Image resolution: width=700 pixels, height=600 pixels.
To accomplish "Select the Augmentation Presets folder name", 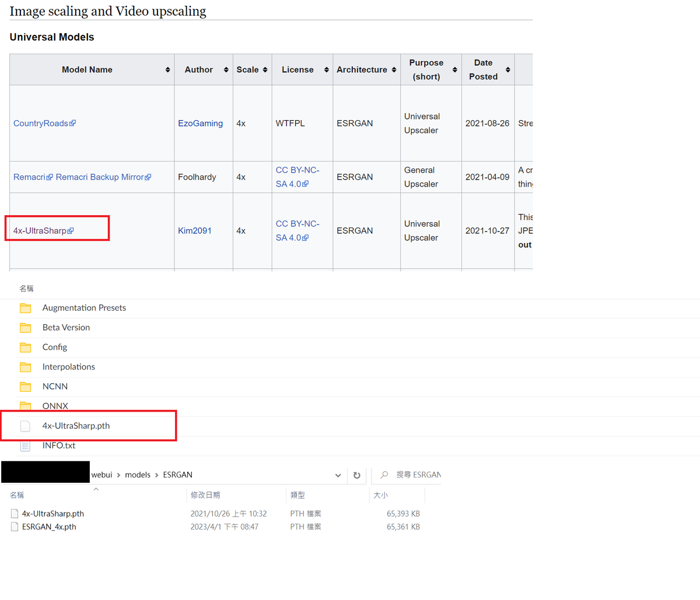I will (x=84, y=308).
